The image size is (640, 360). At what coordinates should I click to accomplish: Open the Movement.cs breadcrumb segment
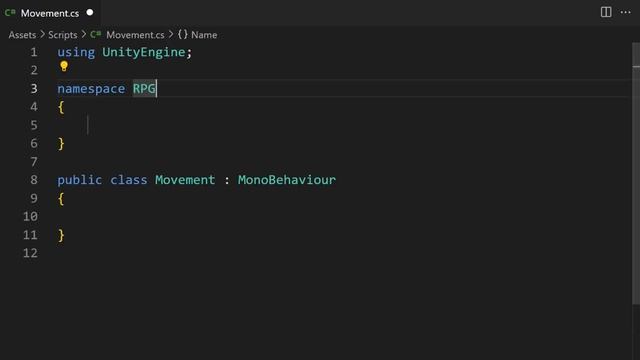point(135,35)
